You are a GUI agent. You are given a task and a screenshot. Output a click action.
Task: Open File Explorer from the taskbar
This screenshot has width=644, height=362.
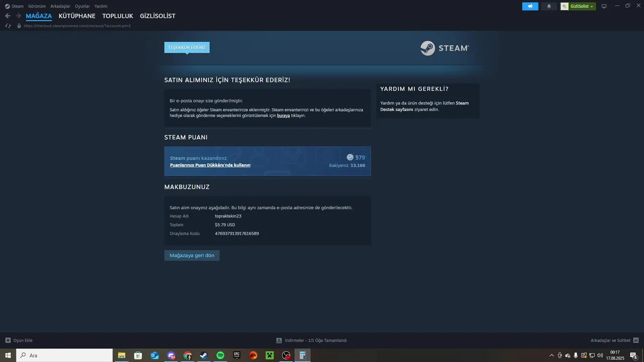(122, 355)
